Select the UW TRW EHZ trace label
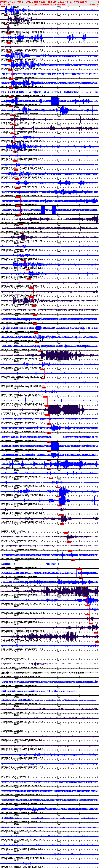 tap(22, 68)
